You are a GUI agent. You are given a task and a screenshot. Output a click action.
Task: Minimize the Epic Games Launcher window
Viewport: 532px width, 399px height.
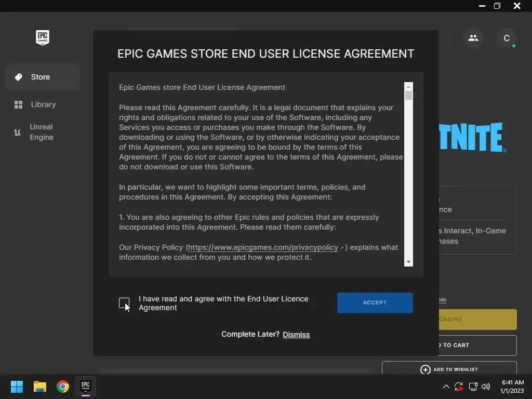[x=482, y=6]
